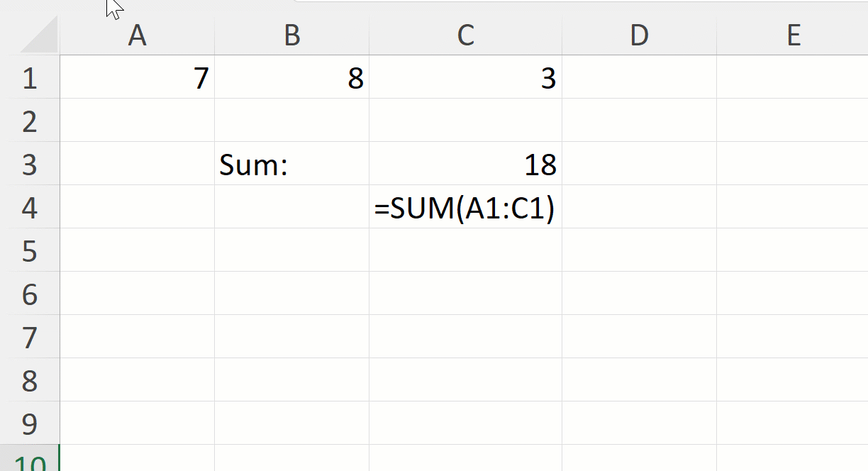Select empty cell D3

click(x=638, y=165)
